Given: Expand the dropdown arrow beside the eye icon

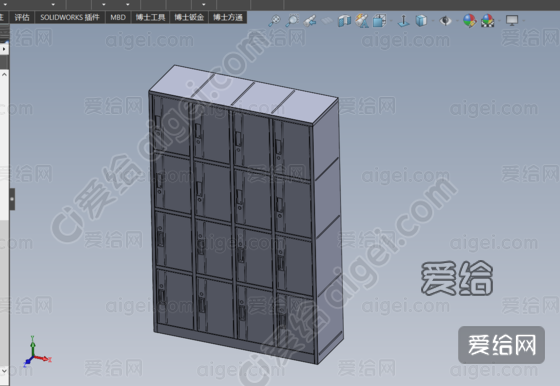Looking at the screenshot, I should point(456,21).
